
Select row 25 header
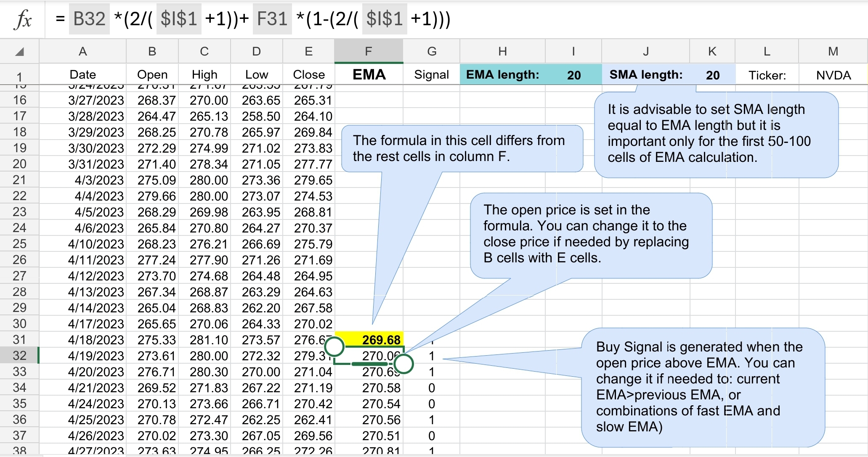pos(19,244)
